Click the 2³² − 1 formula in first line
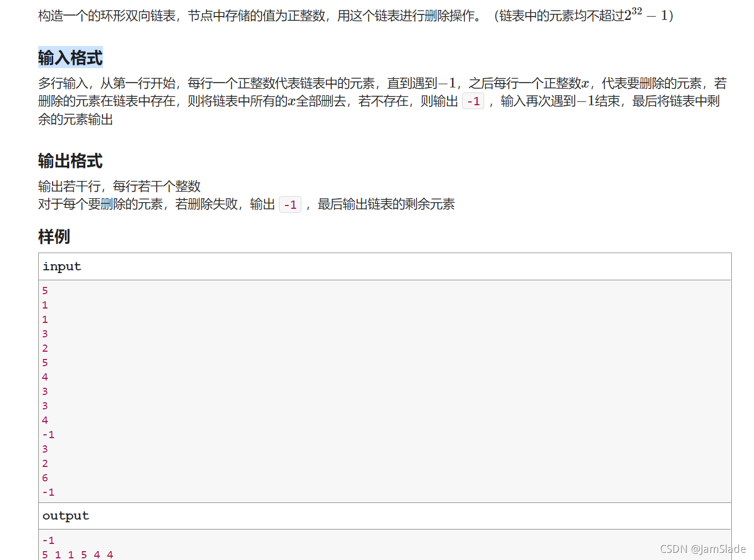Screen dimensions: 754x560 646,14
